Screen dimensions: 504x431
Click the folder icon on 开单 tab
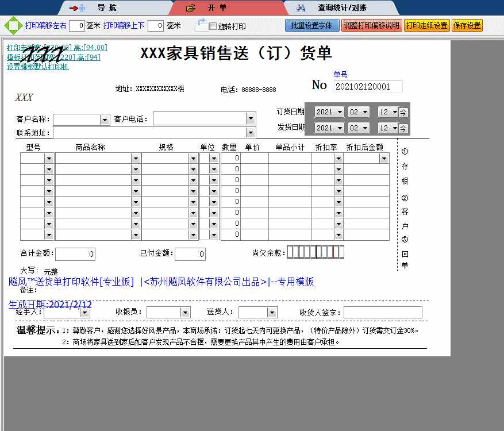click(191, 9)
